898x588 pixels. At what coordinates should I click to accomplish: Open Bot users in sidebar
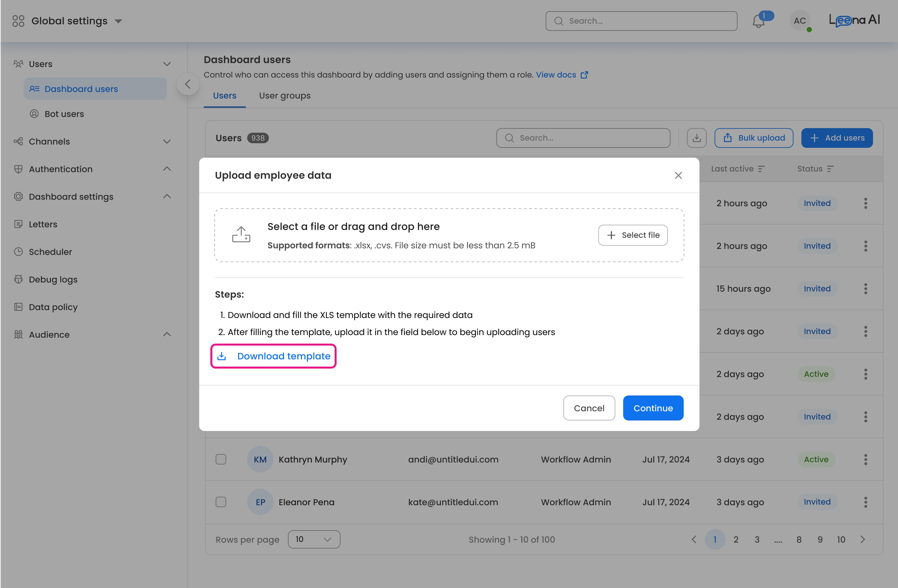(64, 114)
